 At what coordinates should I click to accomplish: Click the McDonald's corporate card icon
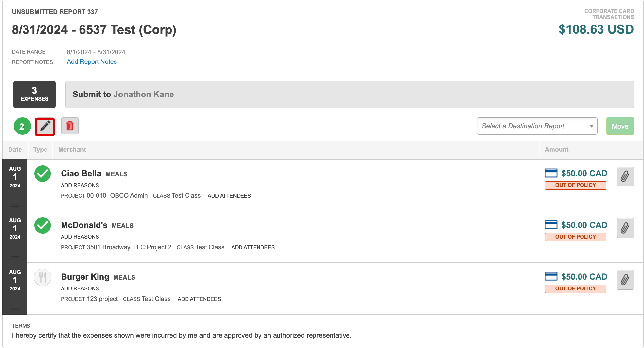(551, 225)
